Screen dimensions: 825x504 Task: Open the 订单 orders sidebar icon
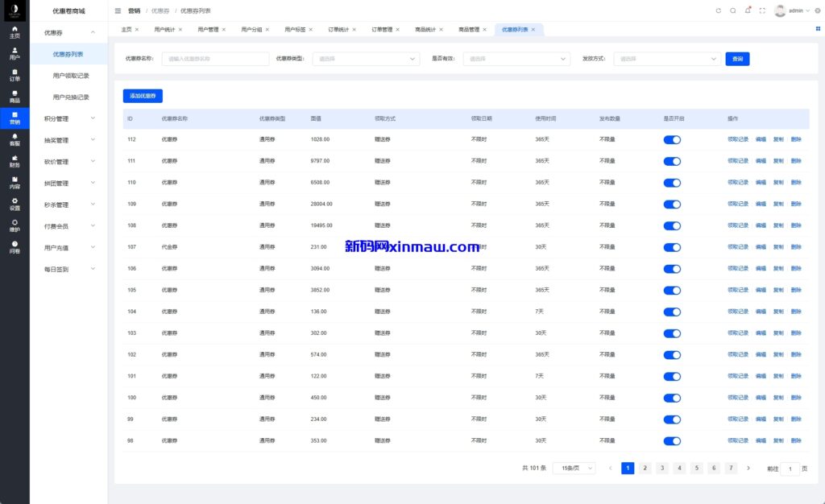point(15,74)
